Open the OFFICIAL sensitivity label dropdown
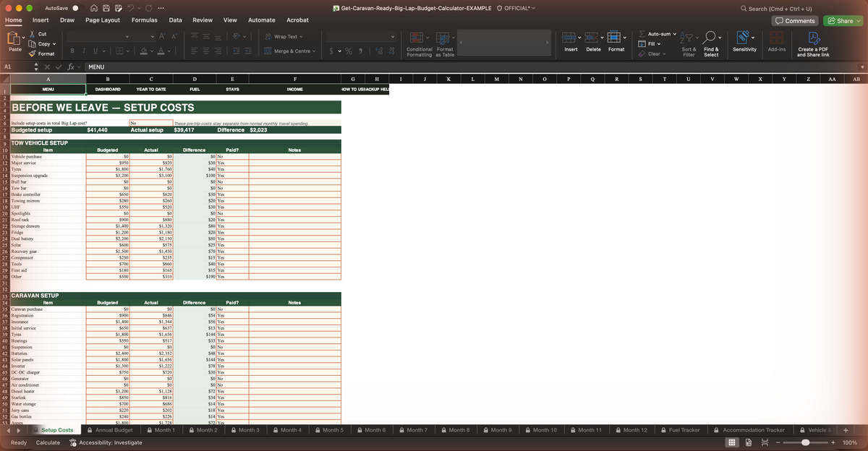 tap(534, 8)
